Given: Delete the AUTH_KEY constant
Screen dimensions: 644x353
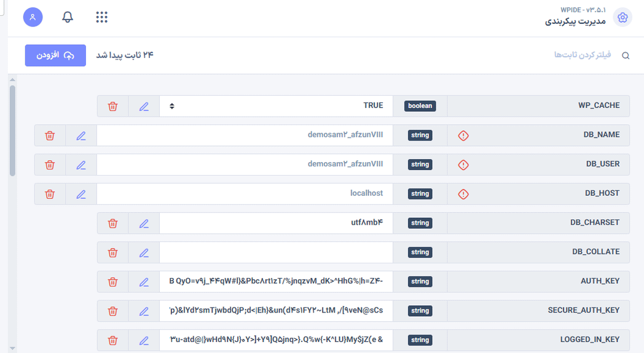Looking at the screenshot, I should tap(112, 282).
